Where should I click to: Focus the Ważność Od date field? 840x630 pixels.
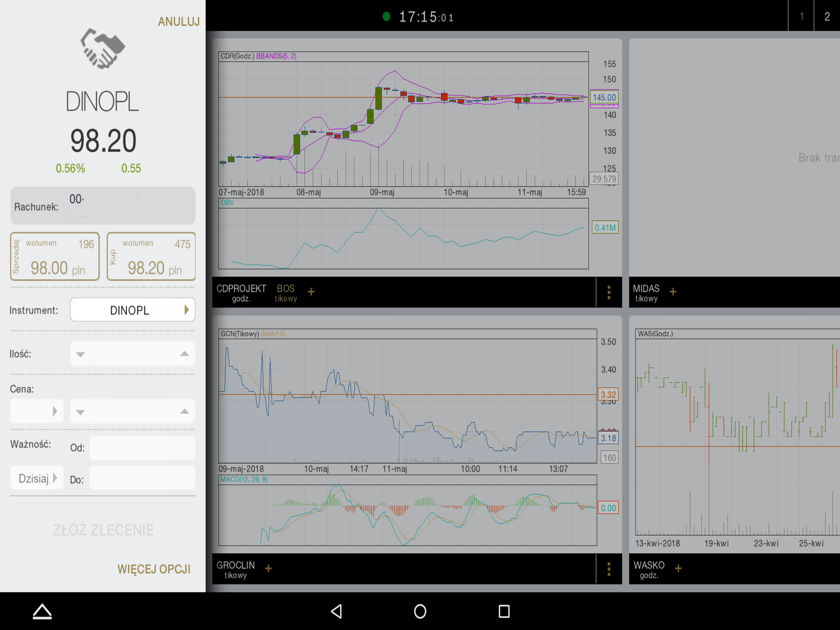(142, 448)
